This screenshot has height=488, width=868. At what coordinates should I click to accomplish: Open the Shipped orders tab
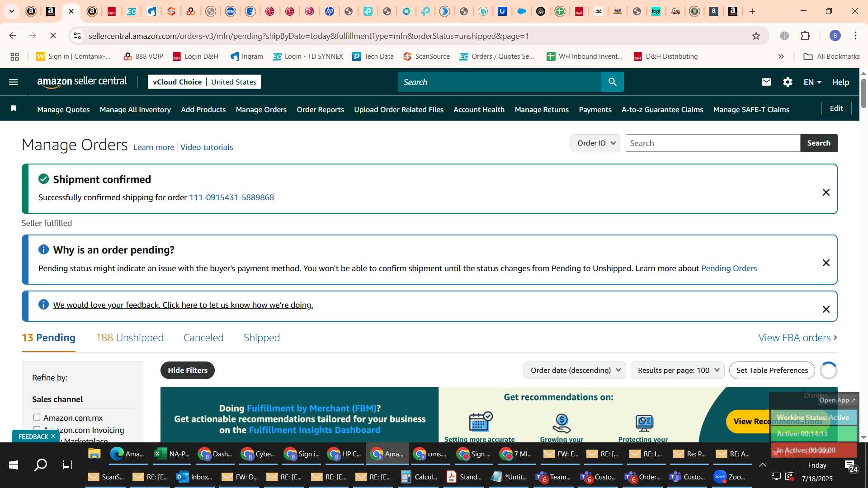point(262,338)
